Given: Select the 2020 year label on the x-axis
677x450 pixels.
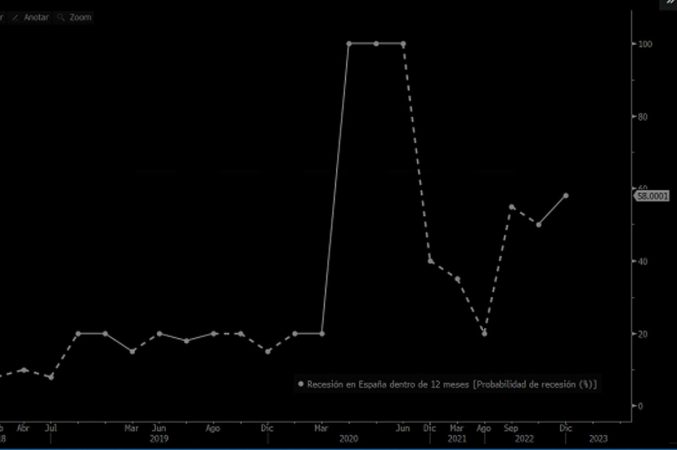Looking at the screenshot, I should pyautogui.click(x=348, y=438).
